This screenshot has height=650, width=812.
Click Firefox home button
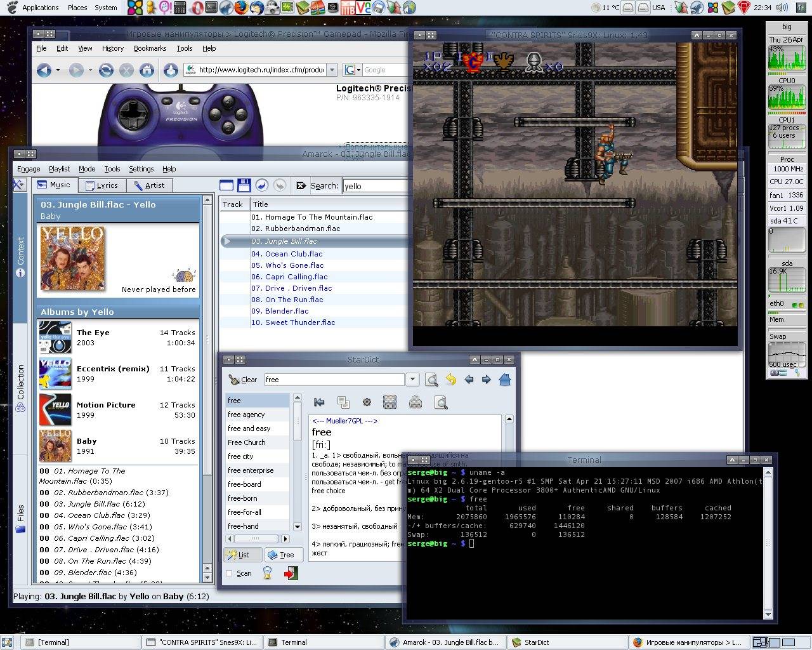click(147, 70)
